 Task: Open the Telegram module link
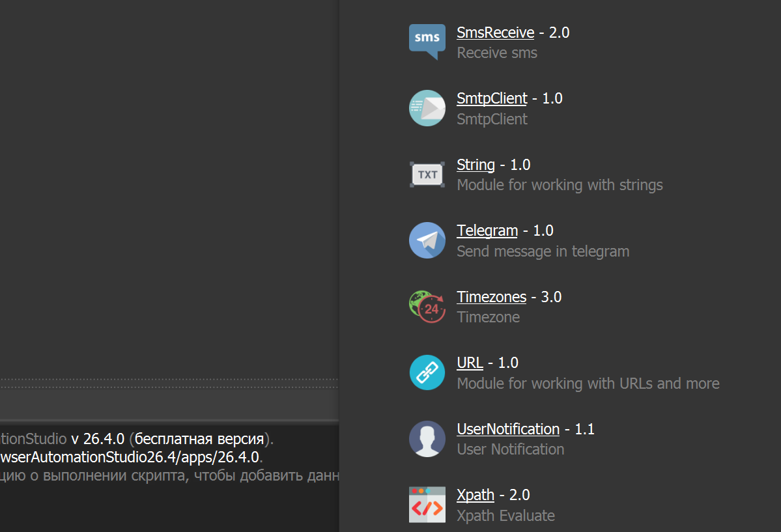[487, 231]
